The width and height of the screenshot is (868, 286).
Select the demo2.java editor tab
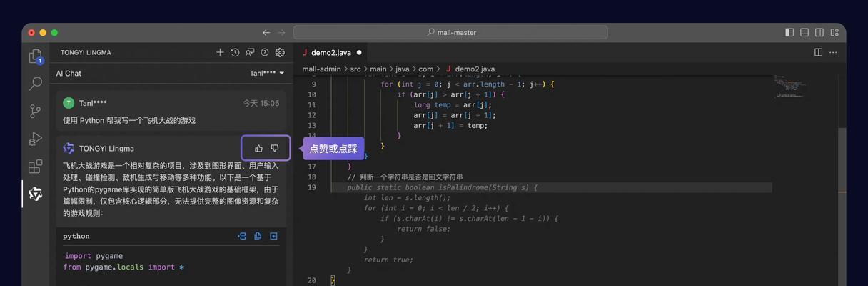pyautogui.click(x=332, y=52)
